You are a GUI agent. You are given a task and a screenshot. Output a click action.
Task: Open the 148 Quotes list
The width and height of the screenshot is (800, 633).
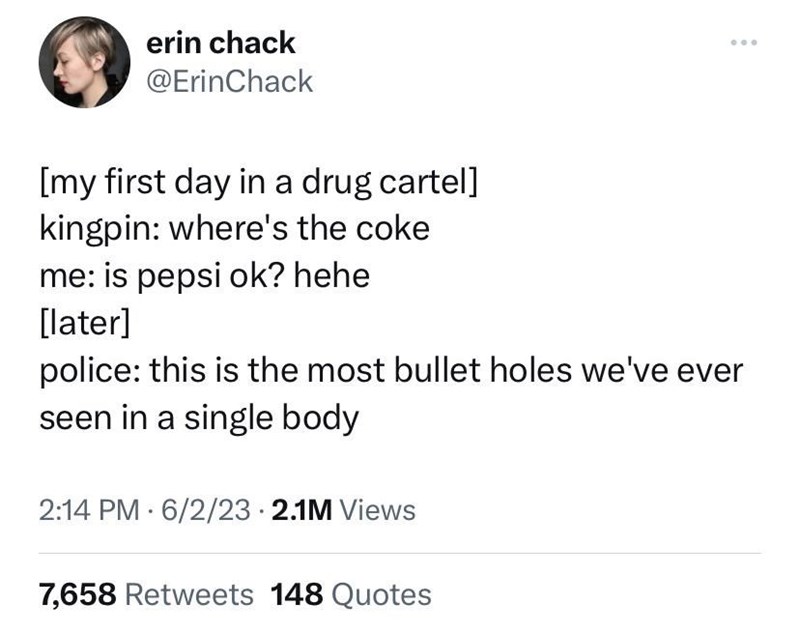(x=351, y=595)
